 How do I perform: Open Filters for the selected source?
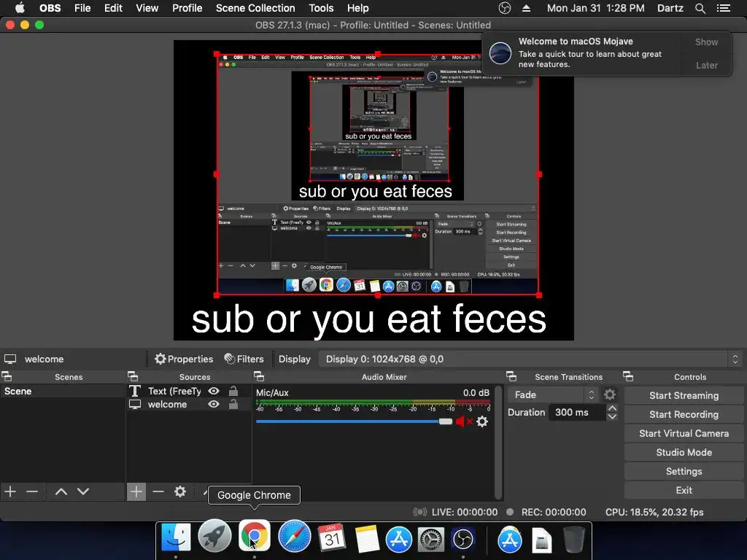click(244, 359)
